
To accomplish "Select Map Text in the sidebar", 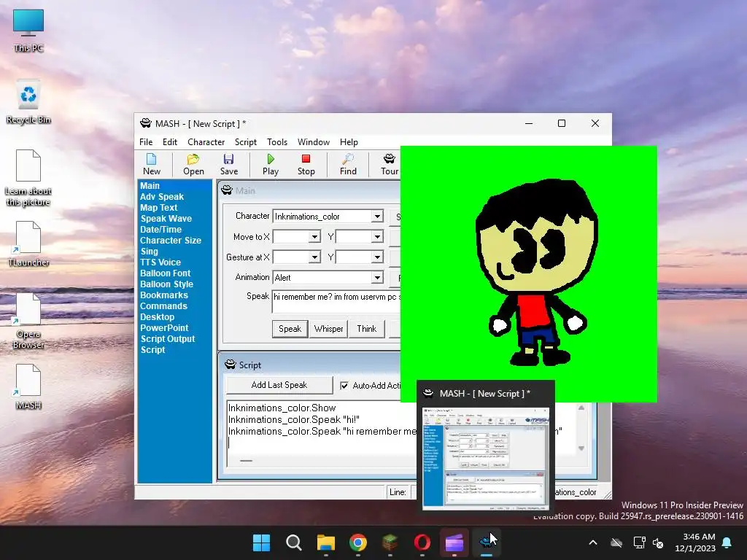I will (x=158, y=208).
